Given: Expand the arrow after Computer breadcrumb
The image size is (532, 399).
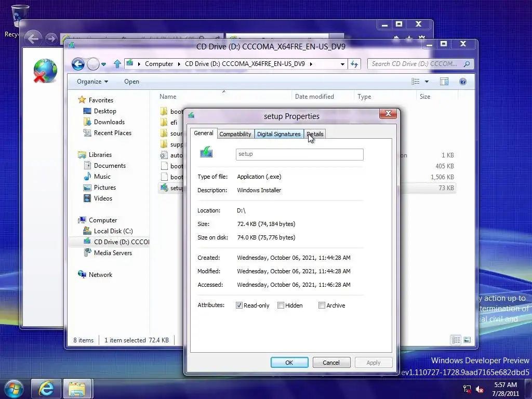Looking at the screenshot, I should tap(179, 64).
